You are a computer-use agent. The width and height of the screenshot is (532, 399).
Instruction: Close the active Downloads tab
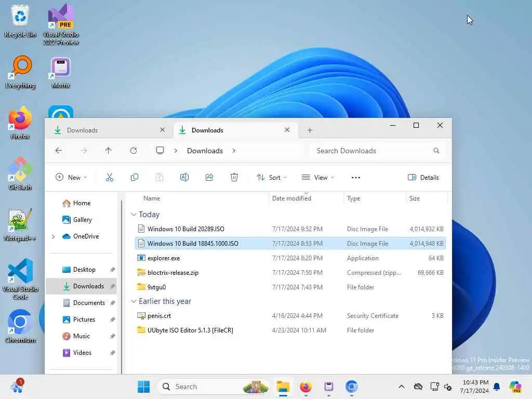tap(287, 130)
